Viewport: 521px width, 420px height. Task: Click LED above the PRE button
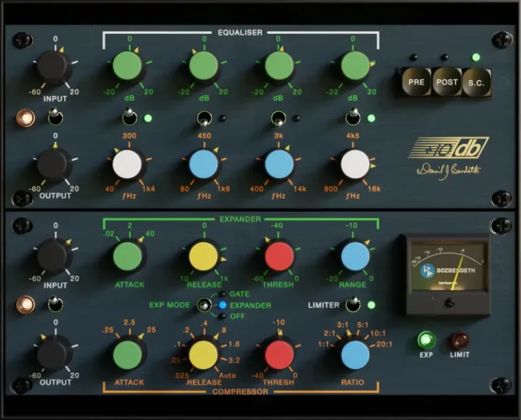tap(414, 58)
